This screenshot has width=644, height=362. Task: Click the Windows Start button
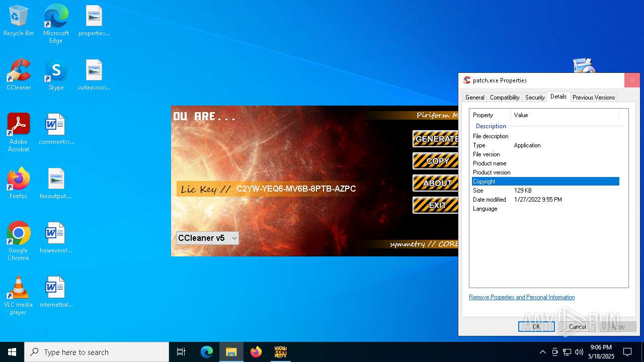pyautogui.click(x=12, y=352)
